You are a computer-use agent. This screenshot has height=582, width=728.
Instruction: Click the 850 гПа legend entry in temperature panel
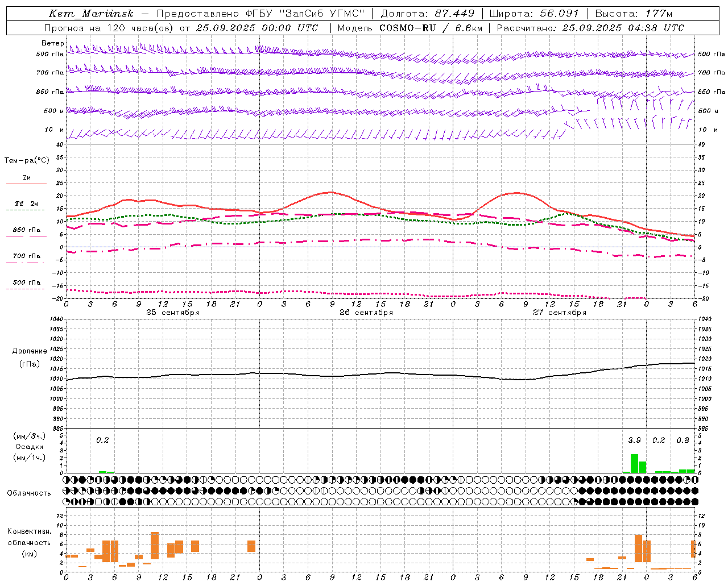click(x=26, y=230)
